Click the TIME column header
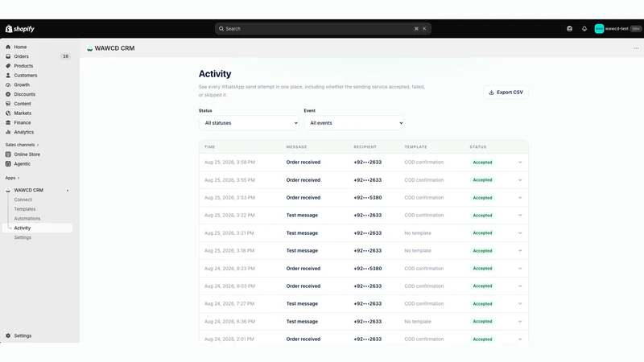 coord(209,147)
